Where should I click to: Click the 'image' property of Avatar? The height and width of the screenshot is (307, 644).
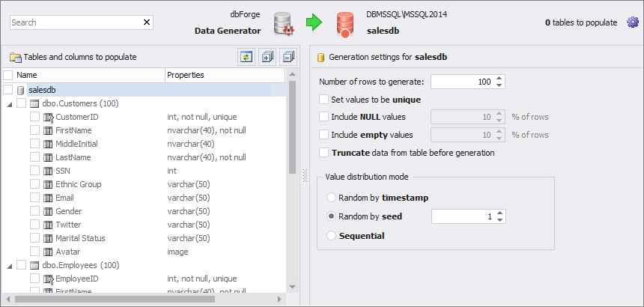[x=177, y=252]
